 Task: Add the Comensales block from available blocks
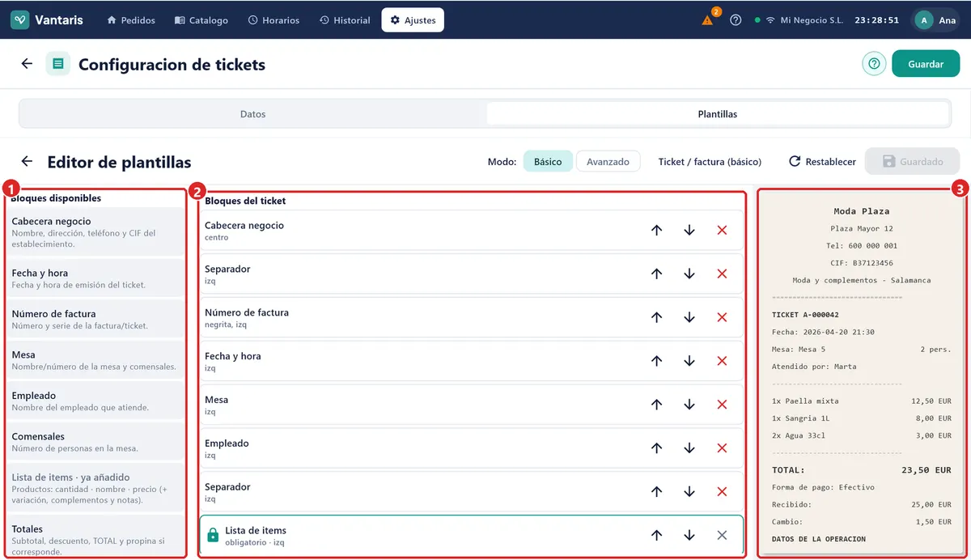(97, 442)
